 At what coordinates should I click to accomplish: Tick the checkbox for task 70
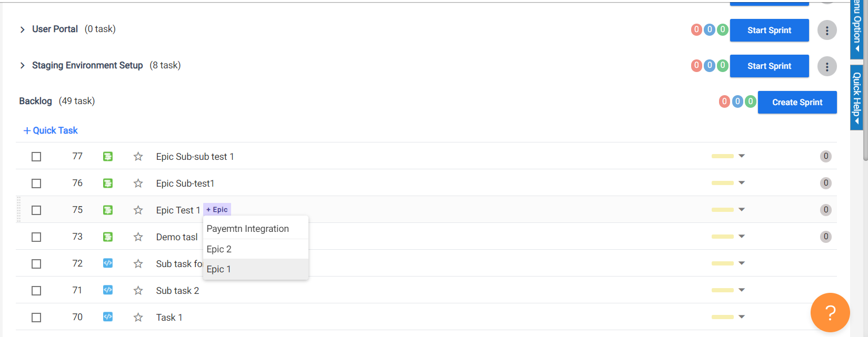coord(36,318)
